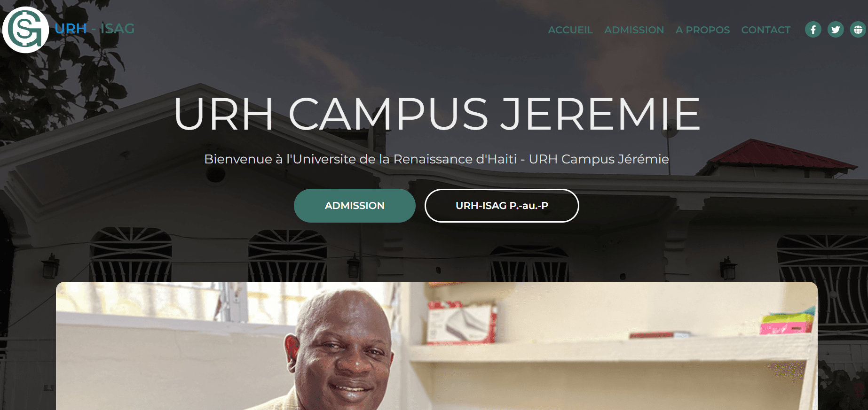Click the globe website icon
Viewport: 868px width, 410px height.
pyautogui.click(x=858, y=30)
